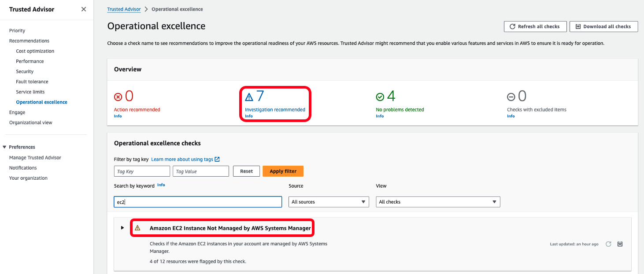Go to Fault tolerance recommendations
The height and width of the screenshot is (274, 644).
point(32,81)
